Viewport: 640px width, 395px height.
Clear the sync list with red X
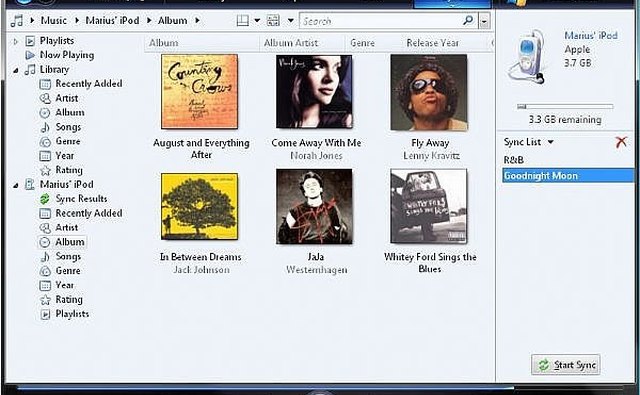[x=621, y=142]
